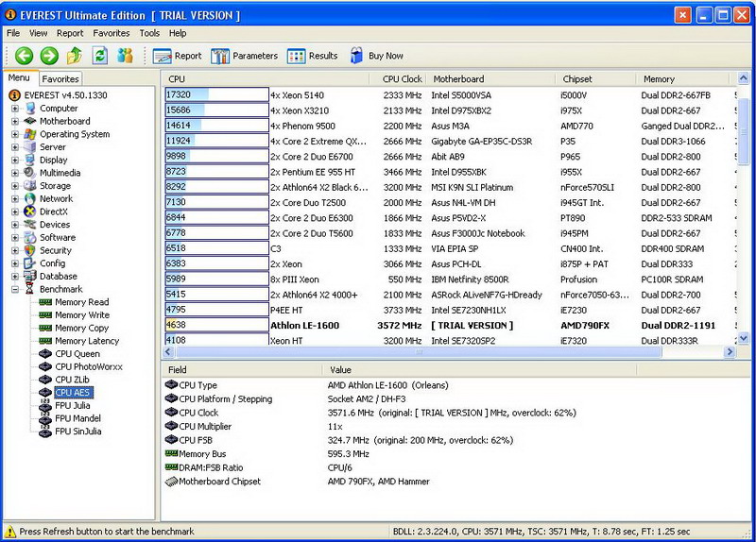Screen dimensions: 756x542
Task: Expand the Network tree node
Action: pyautogui.click(x=15, y=199)
